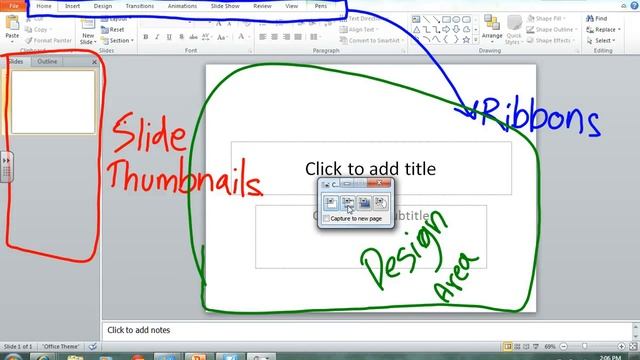The height and width of the screenshot is (360, 640).
Task: Switch to the Home ribbon tab
Action: tap(44, 6)
